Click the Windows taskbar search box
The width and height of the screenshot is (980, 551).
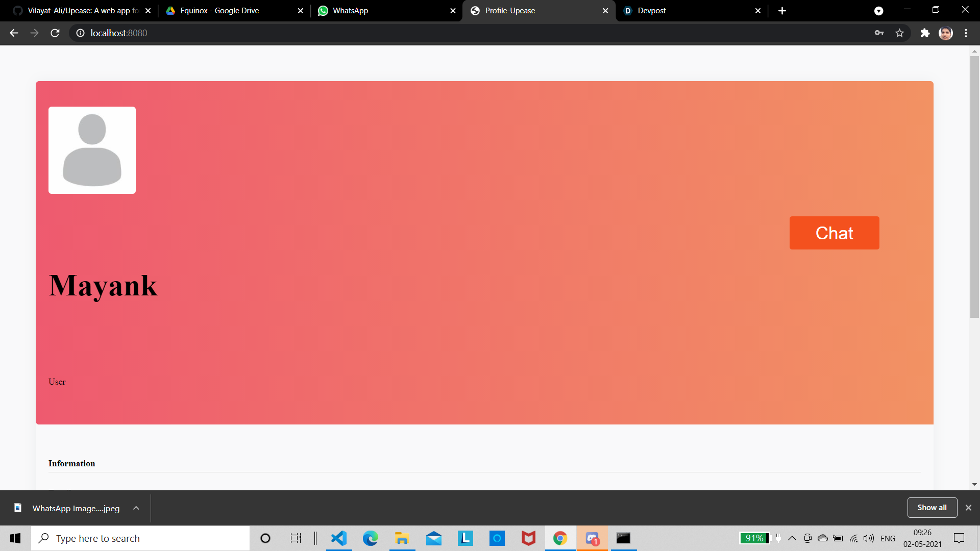click(x=140, y=538)
